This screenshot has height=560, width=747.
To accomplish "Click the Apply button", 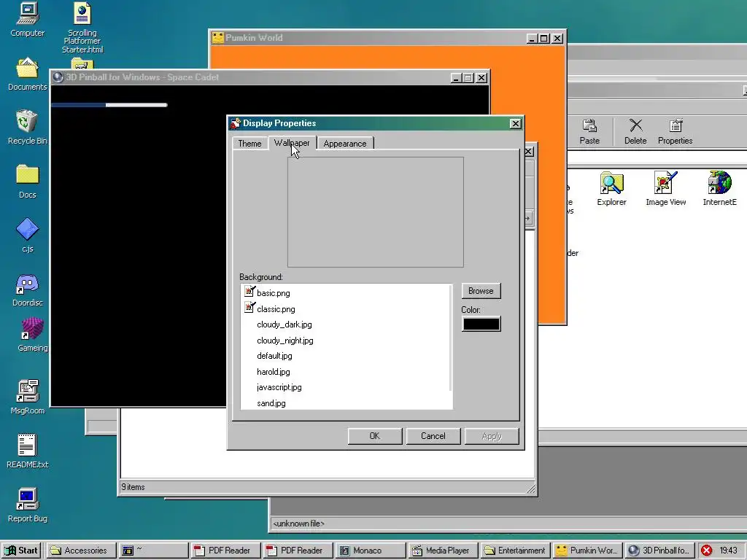I will click(x=492, y=436).
